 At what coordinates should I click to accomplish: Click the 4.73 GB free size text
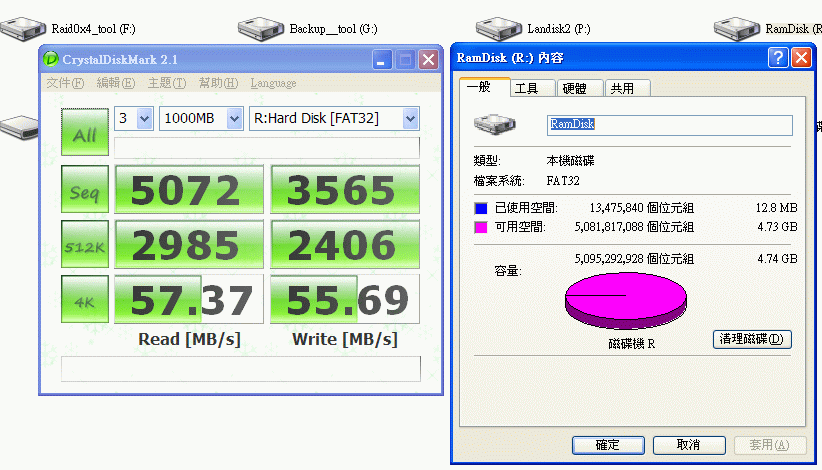pos(777,227)
